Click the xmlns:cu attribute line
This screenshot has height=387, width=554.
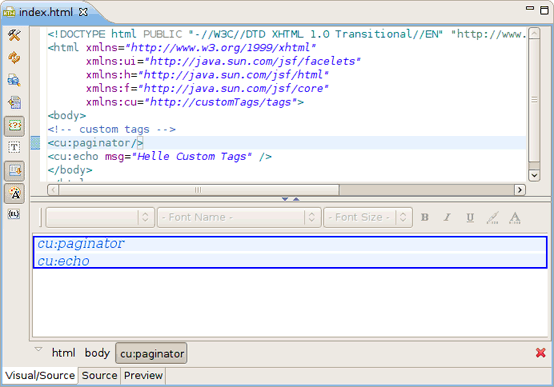[195, 102]
